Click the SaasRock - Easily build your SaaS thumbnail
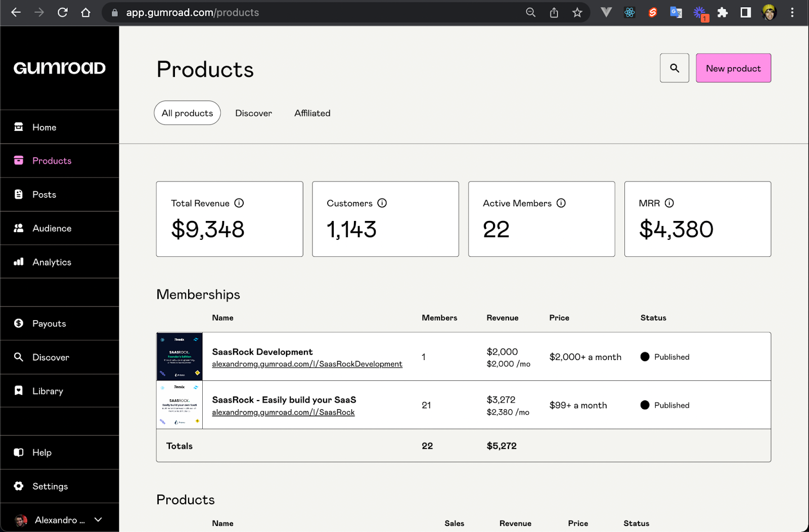 179,405
